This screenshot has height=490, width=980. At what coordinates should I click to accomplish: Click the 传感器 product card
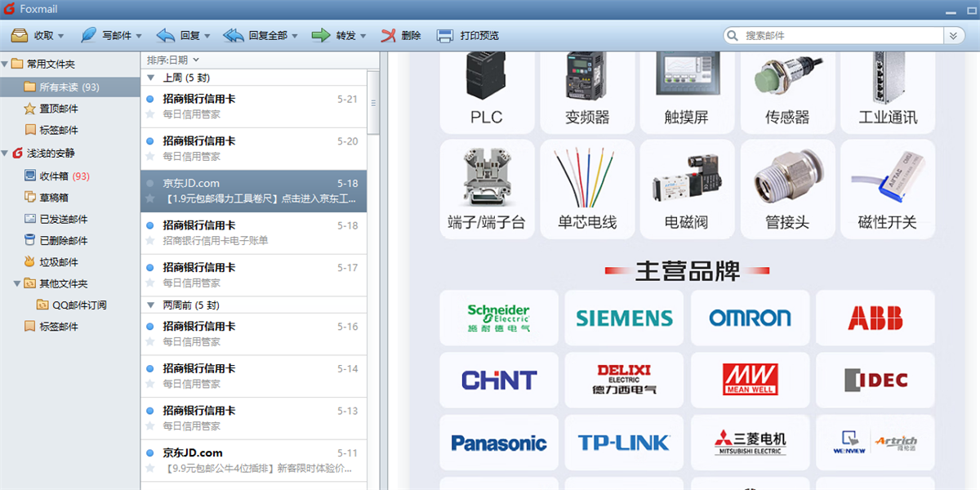pos(787,91)
